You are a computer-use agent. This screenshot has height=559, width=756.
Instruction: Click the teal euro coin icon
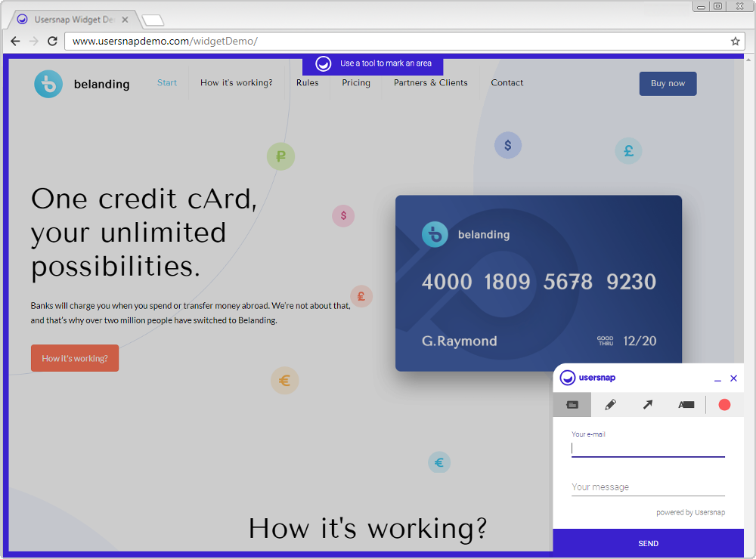[438, 462]
